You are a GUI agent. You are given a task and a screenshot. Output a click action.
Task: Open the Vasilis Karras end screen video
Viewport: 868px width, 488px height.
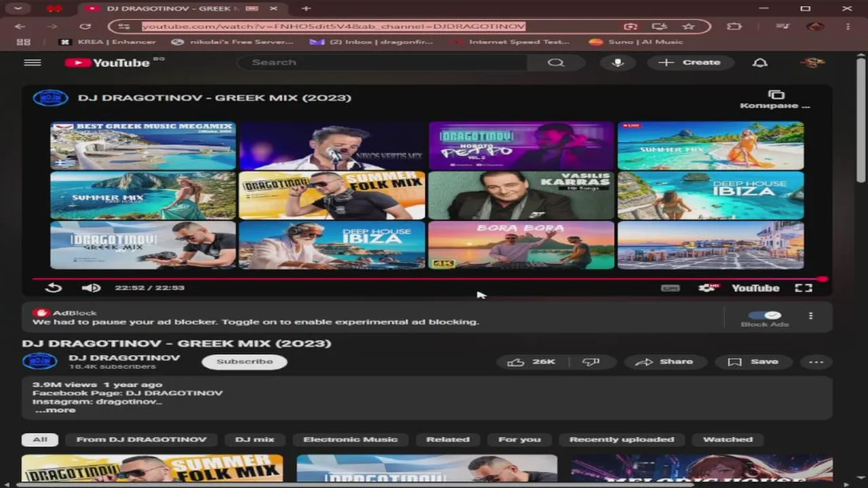point(521,195)
